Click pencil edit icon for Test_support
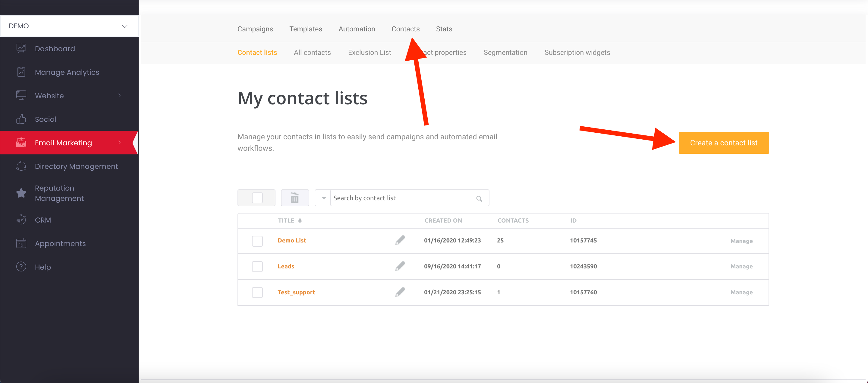The width and height of the screenshot is (868, 383). [x=400, y=292]
